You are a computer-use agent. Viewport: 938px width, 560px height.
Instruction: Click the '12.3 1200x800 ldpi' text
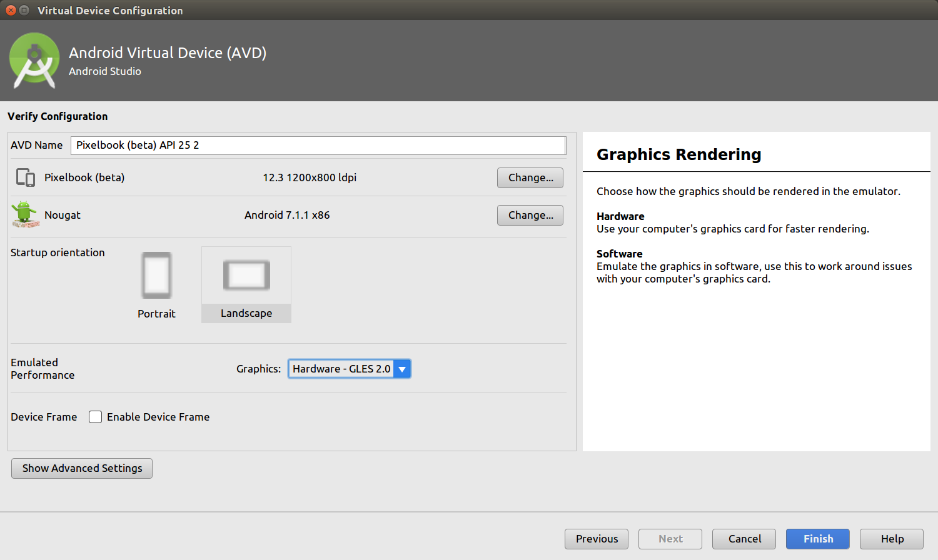coord(310,177)
